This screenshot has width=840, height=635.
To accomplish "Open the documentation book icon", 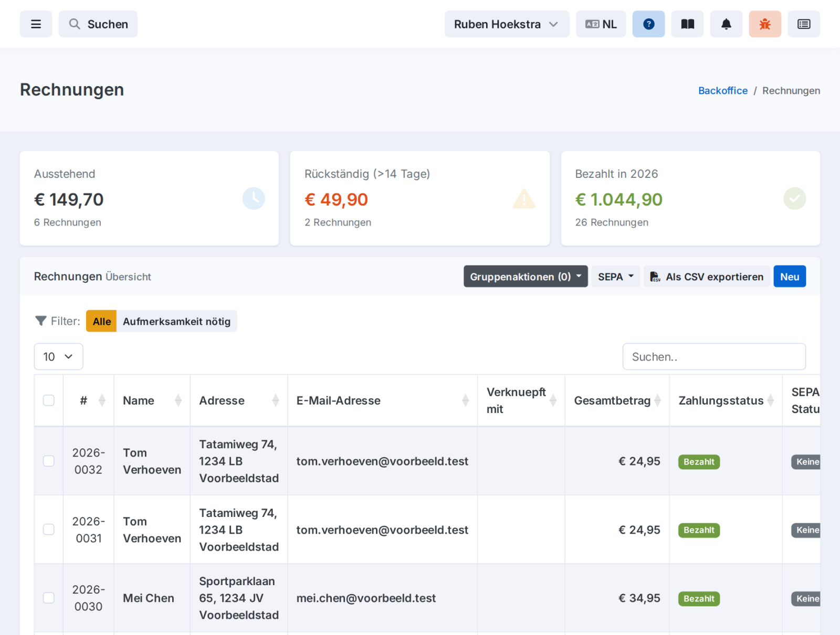I will [687, 24].
